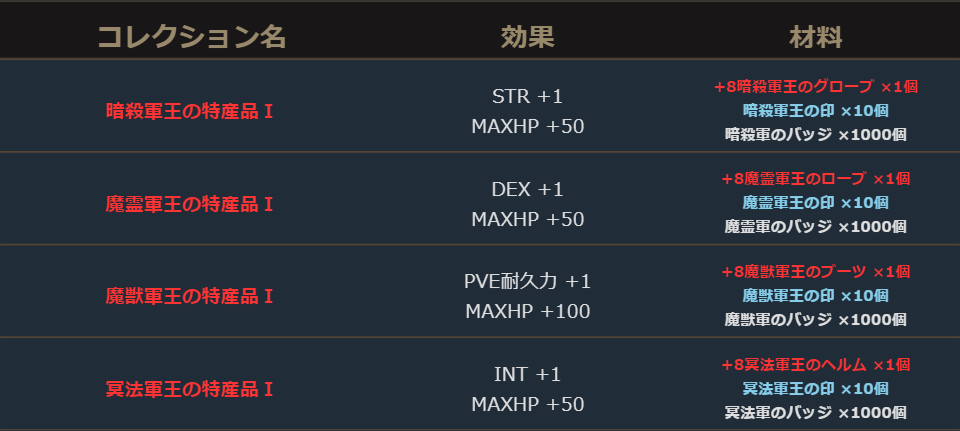Click the 魔霊軍のバッジ ×1000個 material

coord(815,227)
